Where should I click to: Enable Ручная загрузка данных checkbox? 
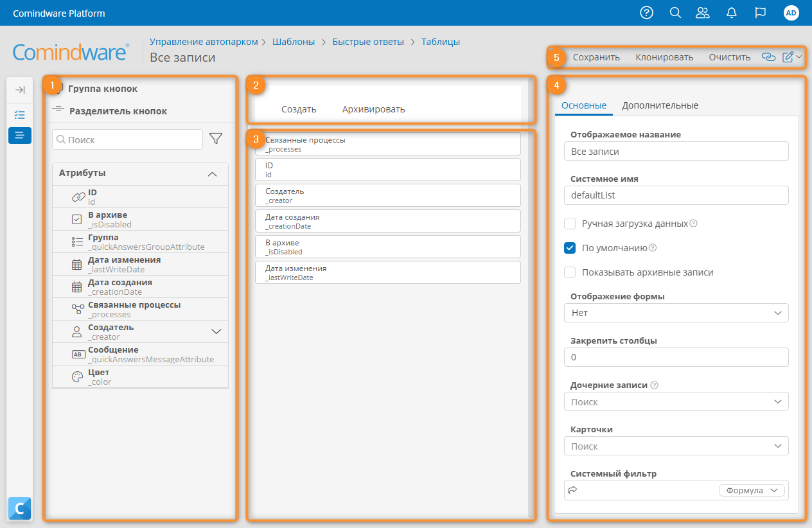570,224
